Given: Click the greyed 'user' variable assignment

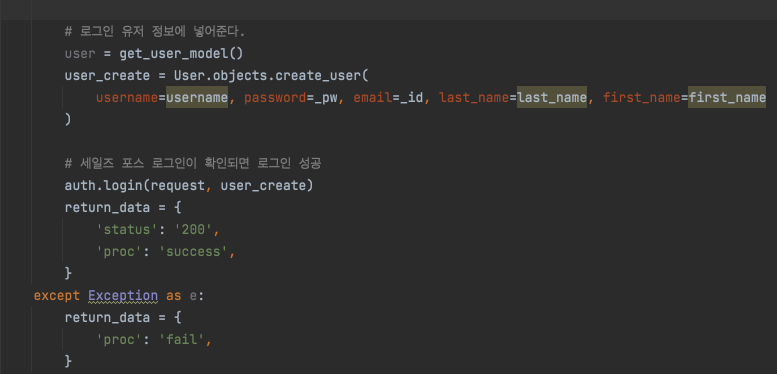Looking at the screenshot, I should (x=80, y=53).
